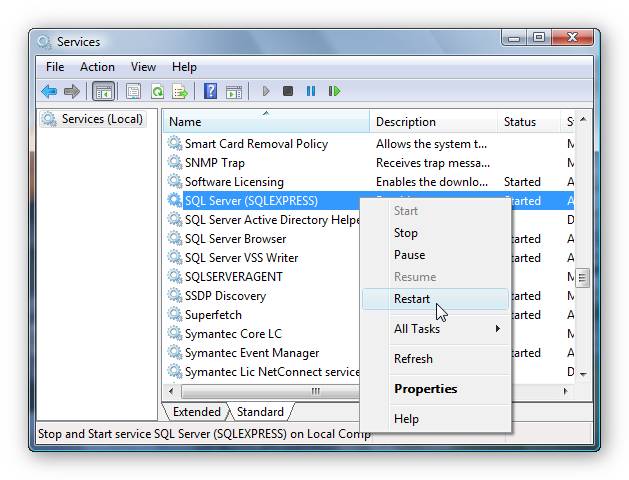Click the Forward arrow toolbar icon
This screenshot has width=629, height=480.
pyautogui.click(x=72, y=91)
